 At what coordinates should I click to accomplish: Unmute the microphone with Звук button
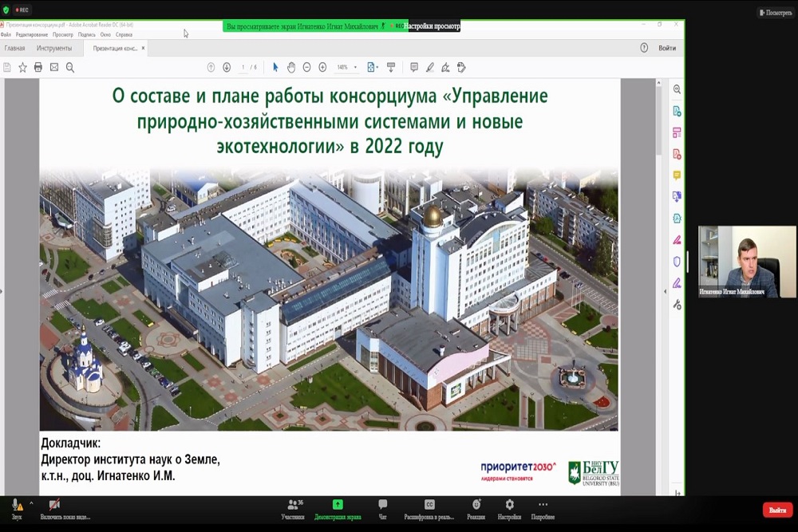point(17,508)
